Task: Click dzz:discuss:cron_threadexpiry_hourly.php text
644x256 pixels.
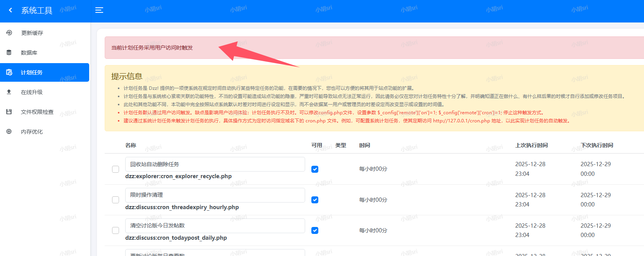Action: pos(182,207)
